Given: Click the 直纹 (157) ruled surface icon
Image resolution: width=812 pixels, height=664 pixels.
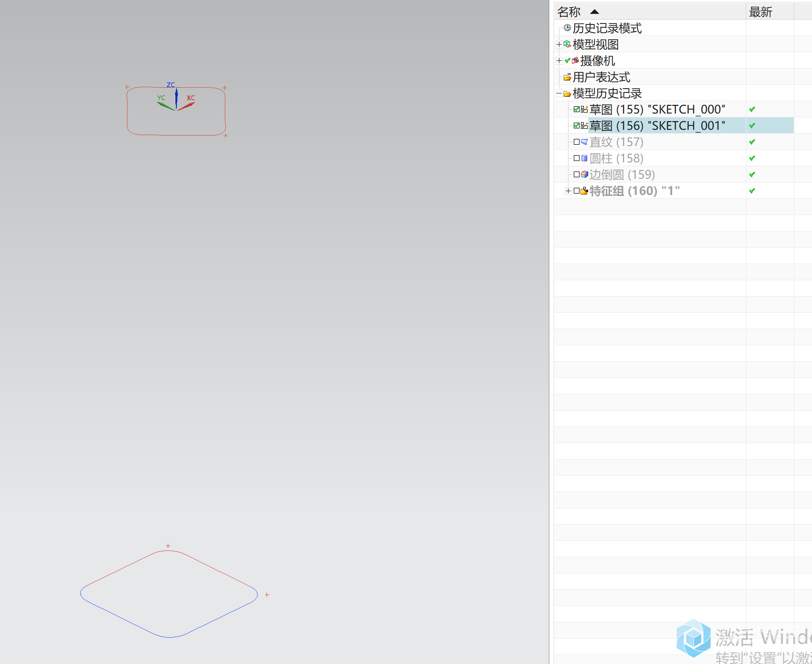Looking at the screenshot, I should (584, 142).
